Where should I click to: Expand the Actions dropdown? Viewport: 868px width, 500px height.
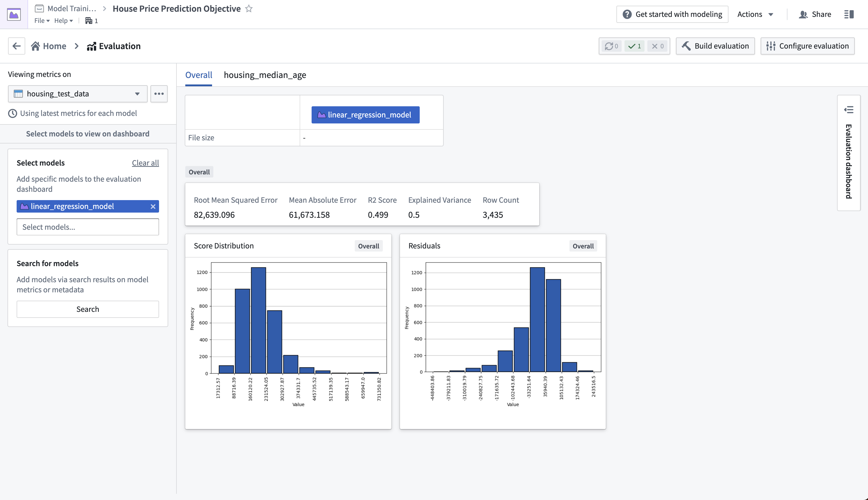[755, 14]
